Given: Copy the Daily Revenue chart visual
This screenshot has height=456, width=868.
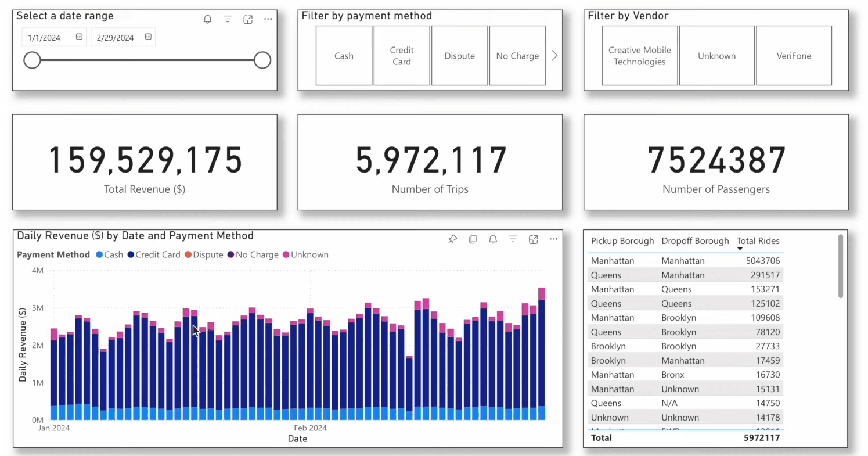Looking at the screenshot, I should click(x=473, y=239).
